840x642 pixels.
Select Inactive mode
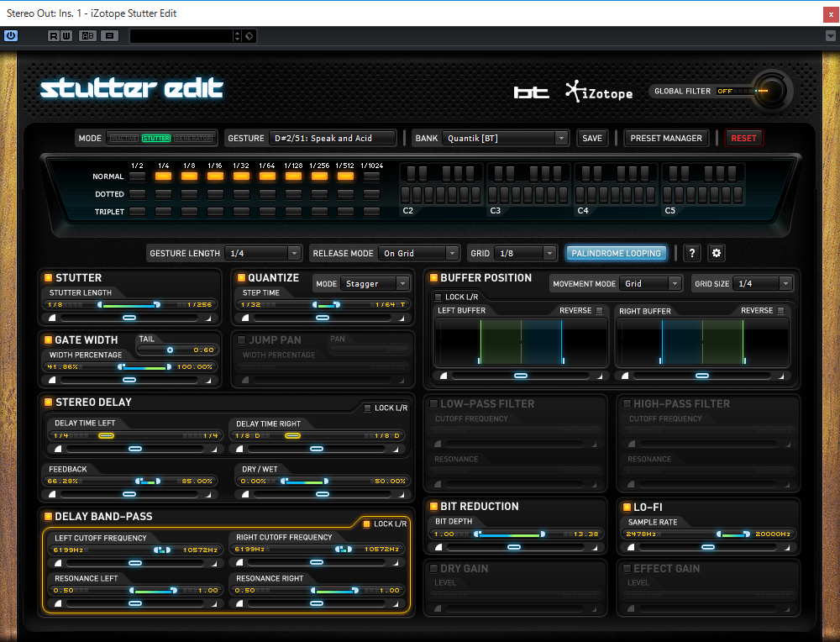(123, 139)
